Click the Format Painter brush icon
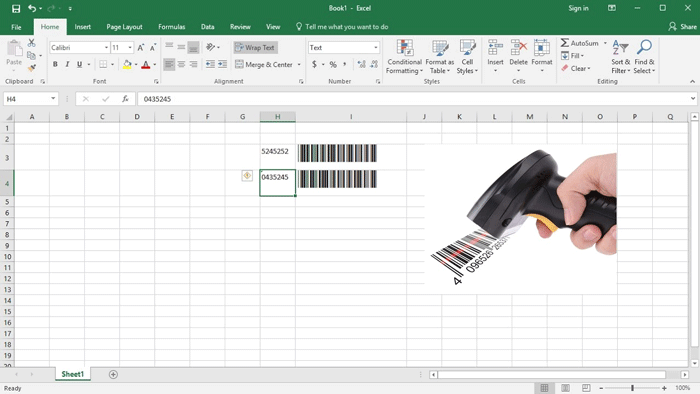 point(31,68)
